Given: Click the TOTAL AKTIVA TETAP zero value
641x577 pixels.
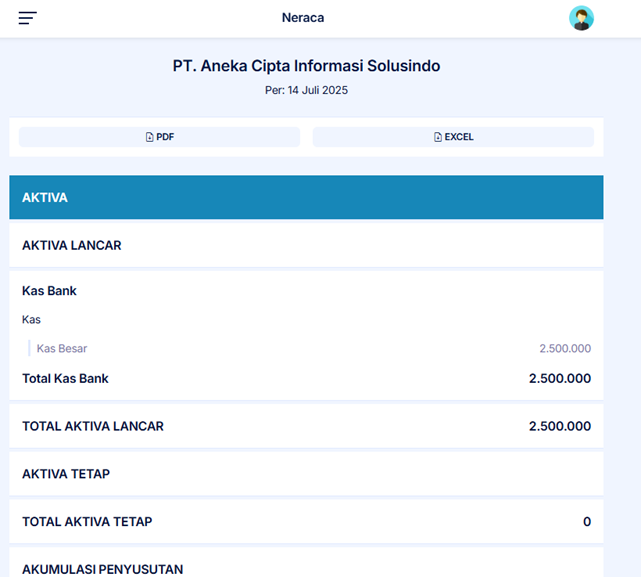Looking at the screenshot, I should point(587,522).
